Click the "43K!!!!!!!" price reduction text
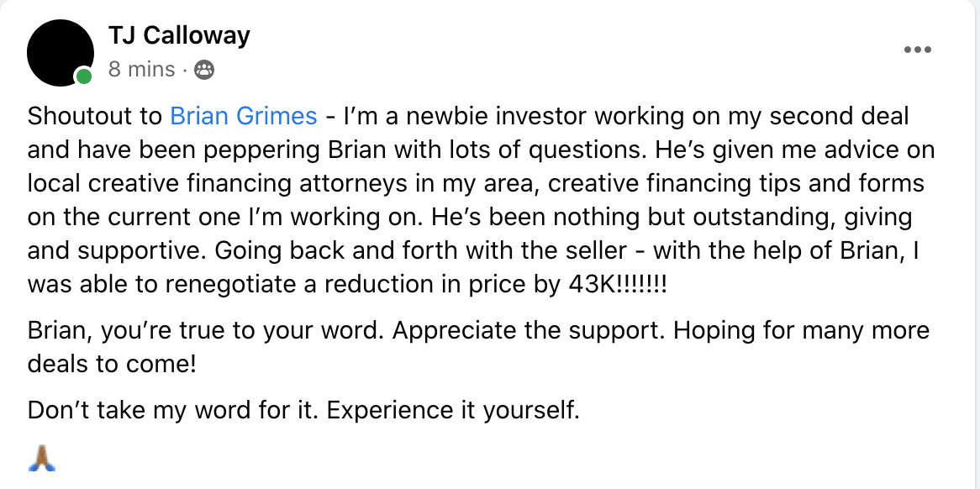 612,284
